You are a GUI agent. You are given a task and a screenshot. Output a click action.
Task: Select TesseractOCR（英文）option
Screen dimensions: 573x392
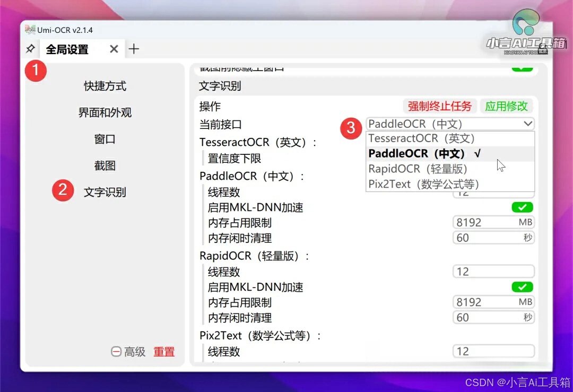[450, 138]
